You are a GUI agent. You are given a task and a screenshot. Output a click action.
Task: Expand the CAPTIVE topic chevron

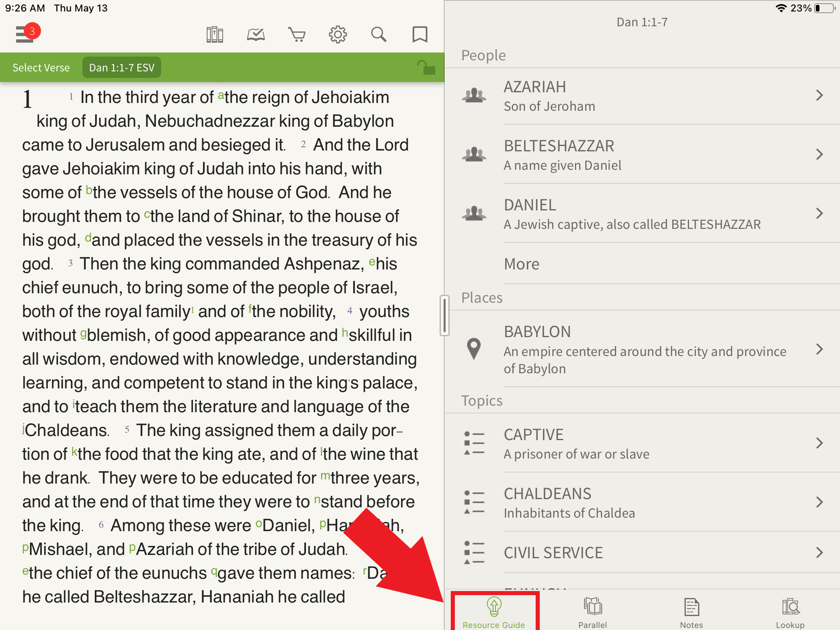coord(819,443)
